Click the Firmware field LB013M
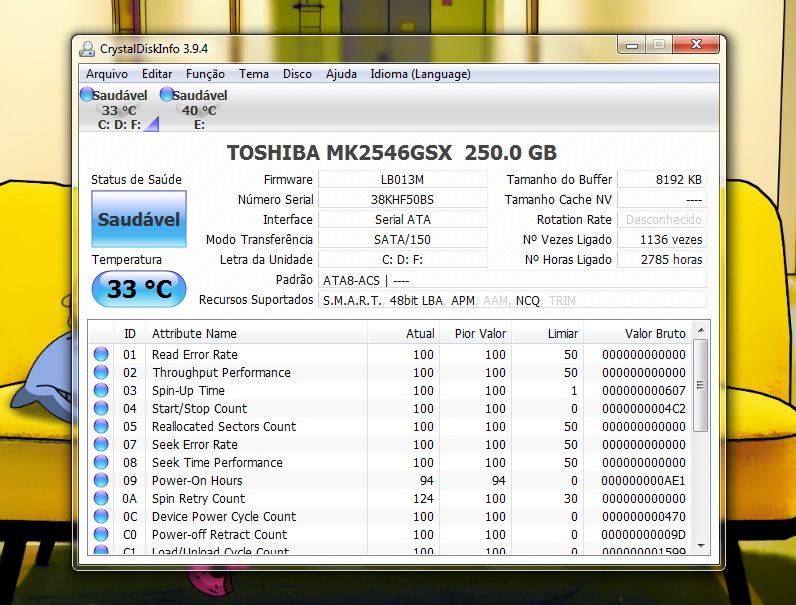Screen dimensions: 796x605 (x=403, y=180)
